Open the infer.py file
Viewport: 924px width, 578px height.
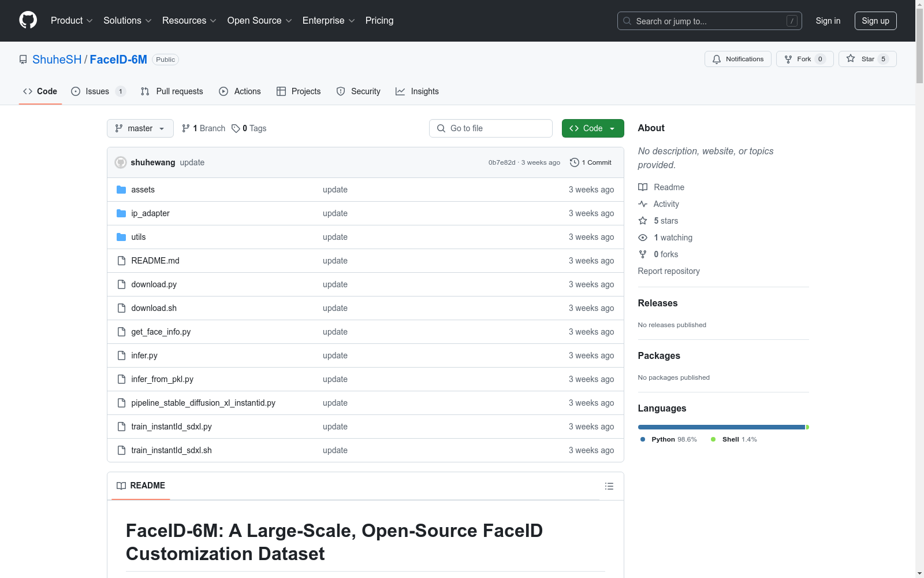(x=144, y=355)
